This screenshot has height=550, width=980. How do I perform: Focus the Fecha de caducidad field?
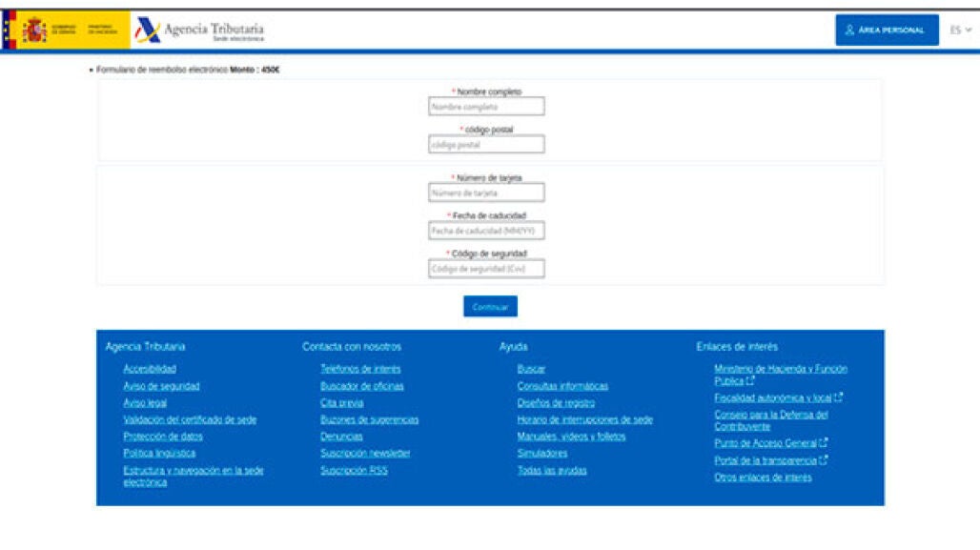pyautogui.click(x=486, y=231)
